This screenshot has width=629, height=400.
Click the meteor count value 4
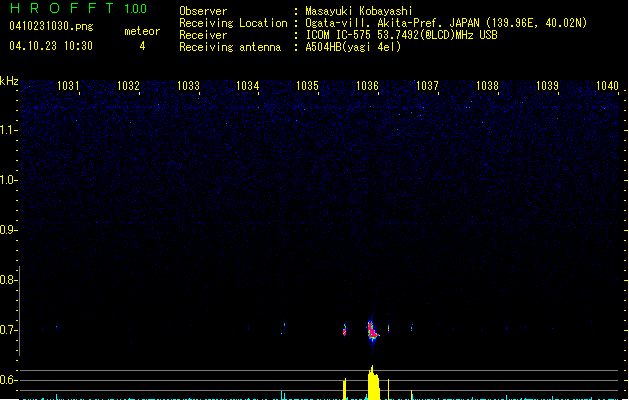pyautogui.click(x=142, y=46)
